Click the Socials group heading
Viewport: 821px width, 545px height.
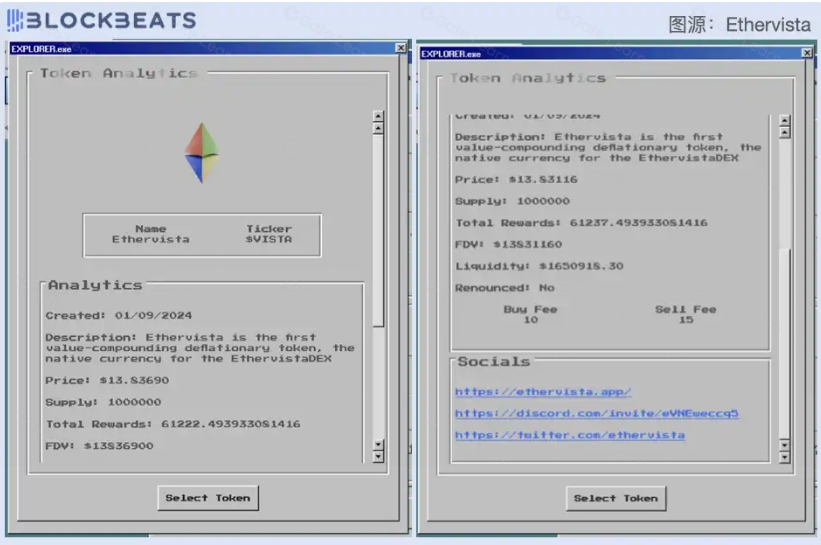pos(494,362)
